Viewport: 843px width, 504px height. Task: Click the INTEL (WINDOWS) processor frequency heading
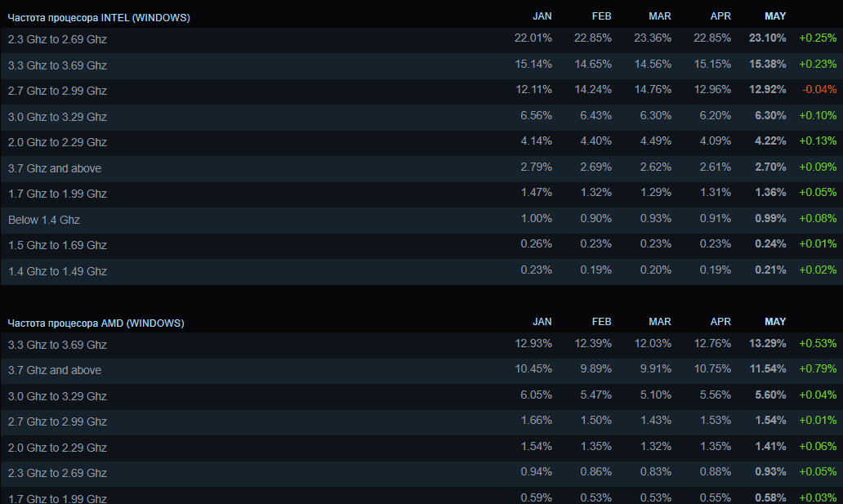[99, 17]
